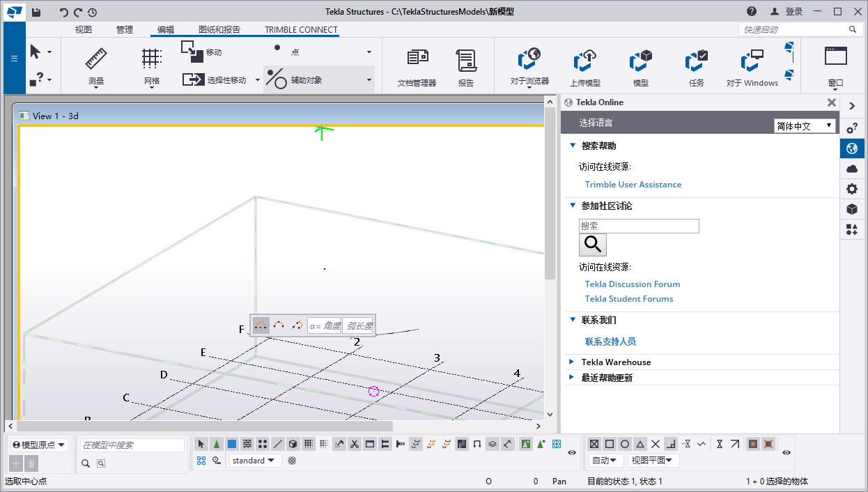
Task: Toggle the diagonal line selection switch
Action: (x=278, y=444)
